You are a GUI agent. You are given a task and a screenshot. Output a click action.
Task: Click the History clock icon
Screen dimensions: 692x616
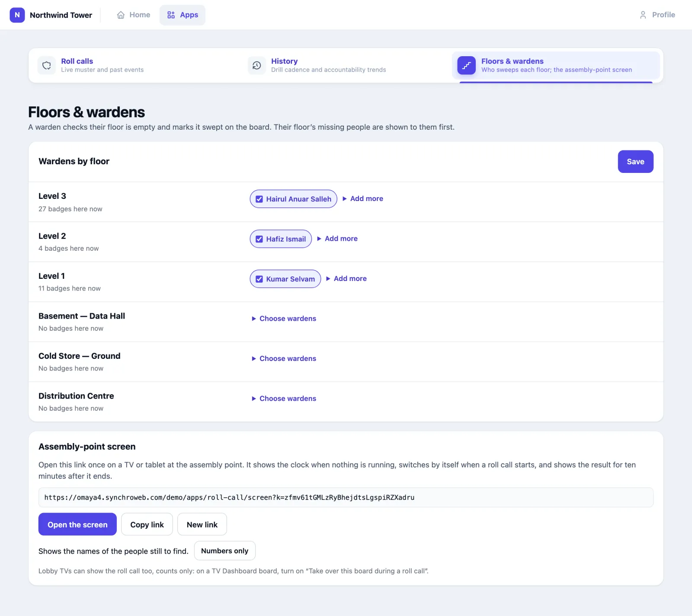point(257,65)
